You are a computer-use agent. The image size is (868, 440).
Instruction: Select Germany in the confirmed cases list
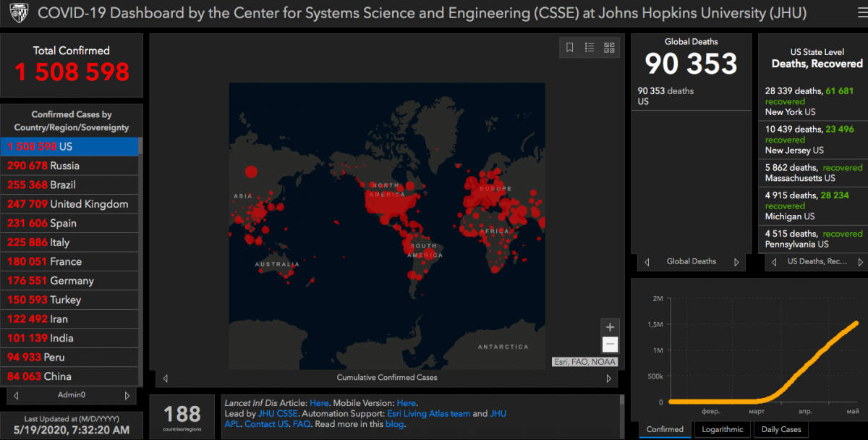tap(69, 281)
